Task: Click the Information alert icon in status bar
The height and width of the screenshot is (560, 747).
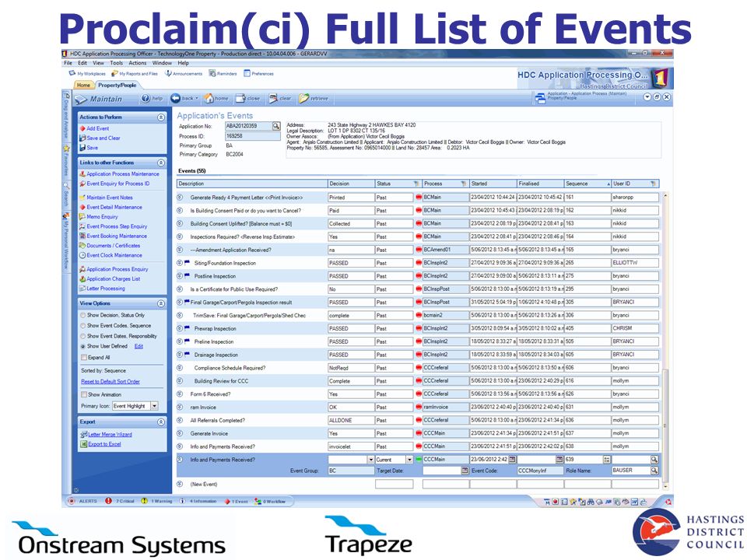Action: pyautogui.click(x=182, y=501)
